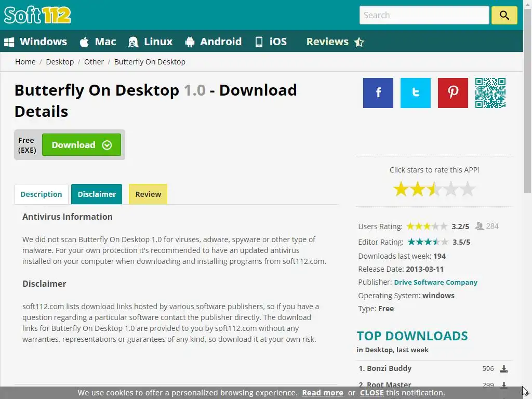Click the Soft112 logo
Screen dimensions: 532x399
(x=37, y=15)
